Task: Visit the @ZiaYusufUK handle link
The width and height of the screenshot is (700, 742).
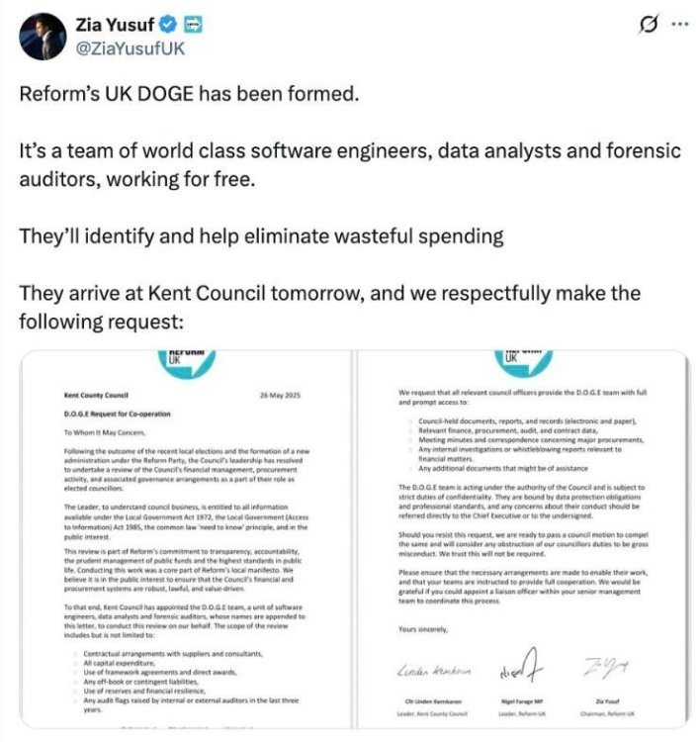Action: pyautogui.click(x=125, y=46)
